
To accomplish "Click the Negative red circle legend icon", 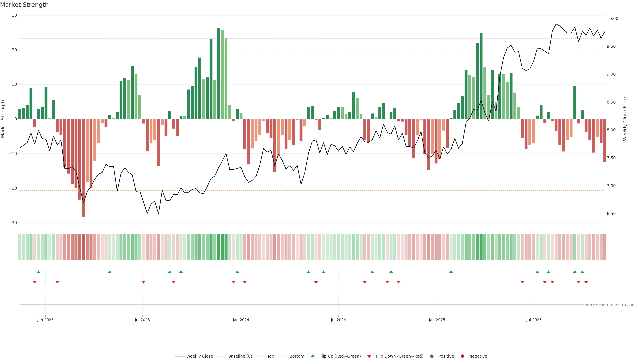I will tap(462, 356).
